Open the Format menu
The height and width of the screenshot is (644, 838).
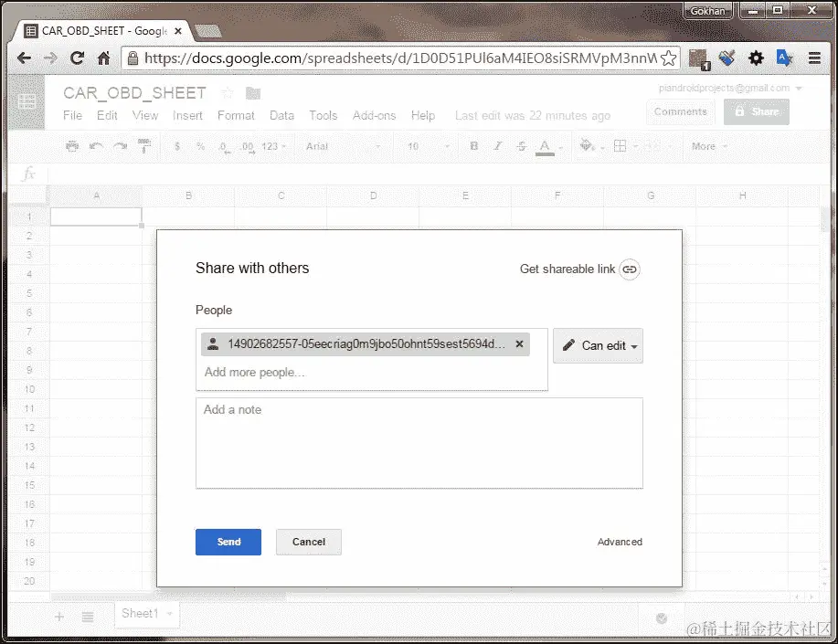(x=236, y=115)
